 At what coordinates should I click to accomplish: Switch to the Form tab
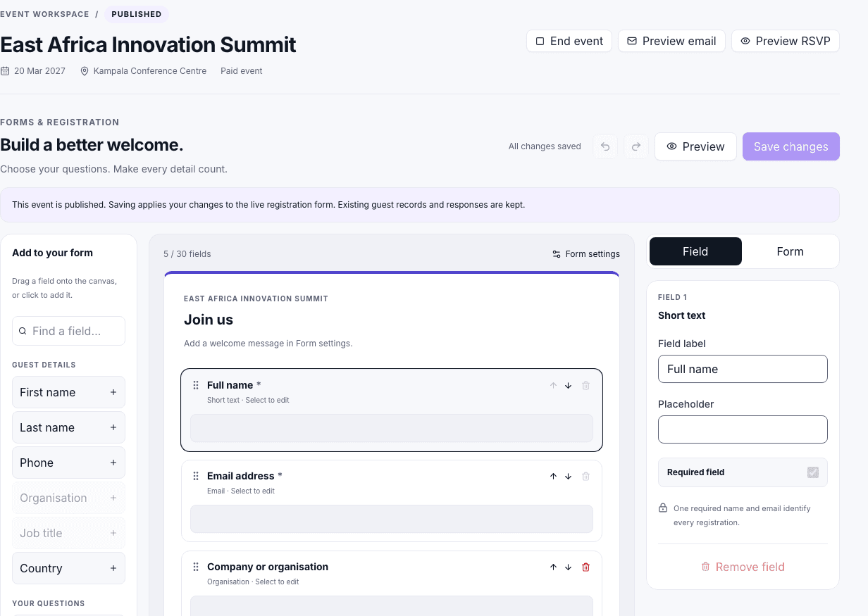(790, 251)
